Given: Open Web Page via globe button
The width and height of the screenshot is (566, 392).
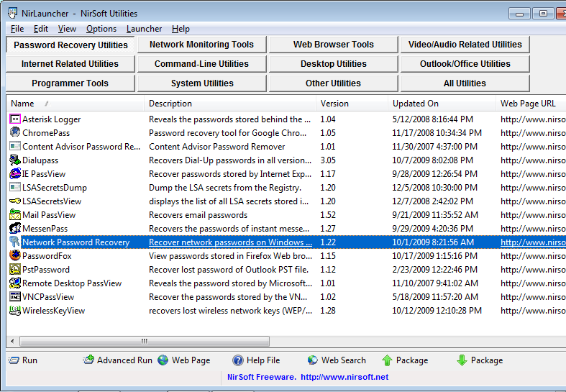Looking at the screenshot, I should pos(184,360).
